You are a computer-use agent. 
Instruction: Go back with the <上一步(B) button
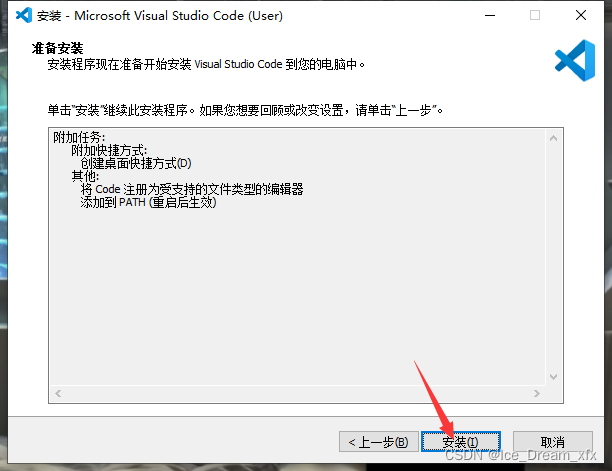click(x=379, y=442)
